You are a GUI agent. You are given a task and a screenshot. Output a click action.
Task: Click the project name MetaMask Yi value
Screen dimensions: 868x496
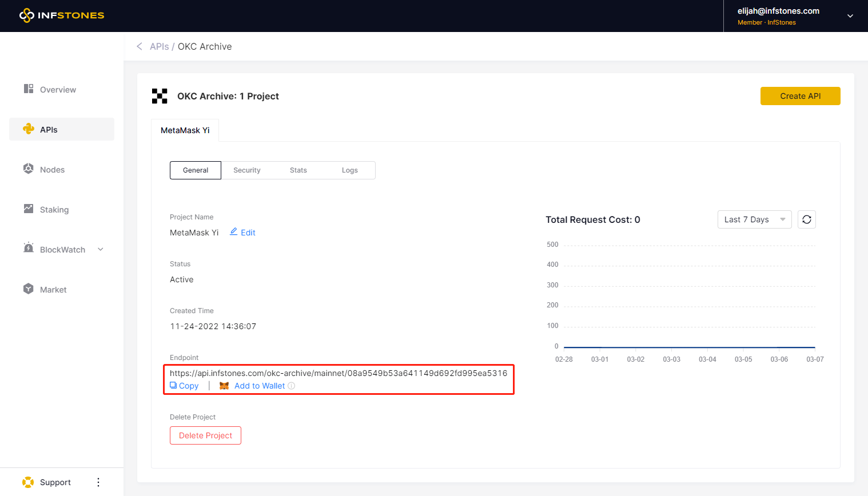[194, 233]
